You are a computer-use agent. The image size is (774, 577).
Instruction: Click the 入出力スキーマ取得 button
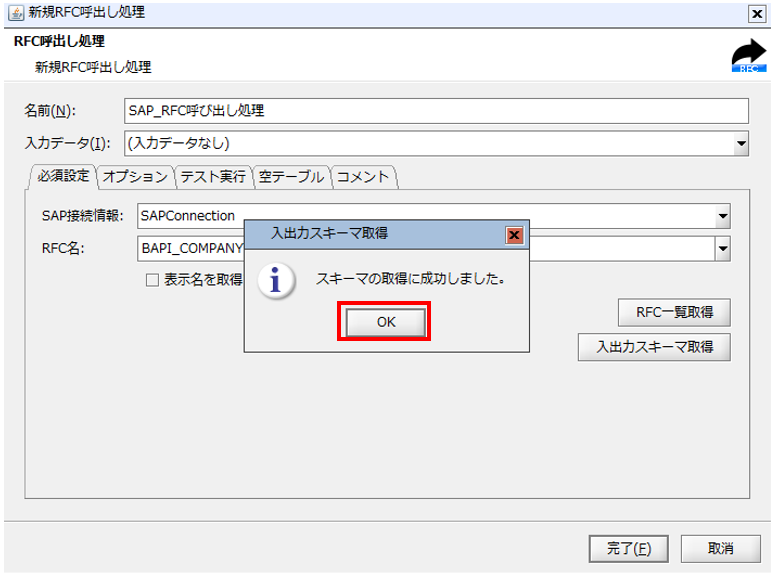(654, 347)
